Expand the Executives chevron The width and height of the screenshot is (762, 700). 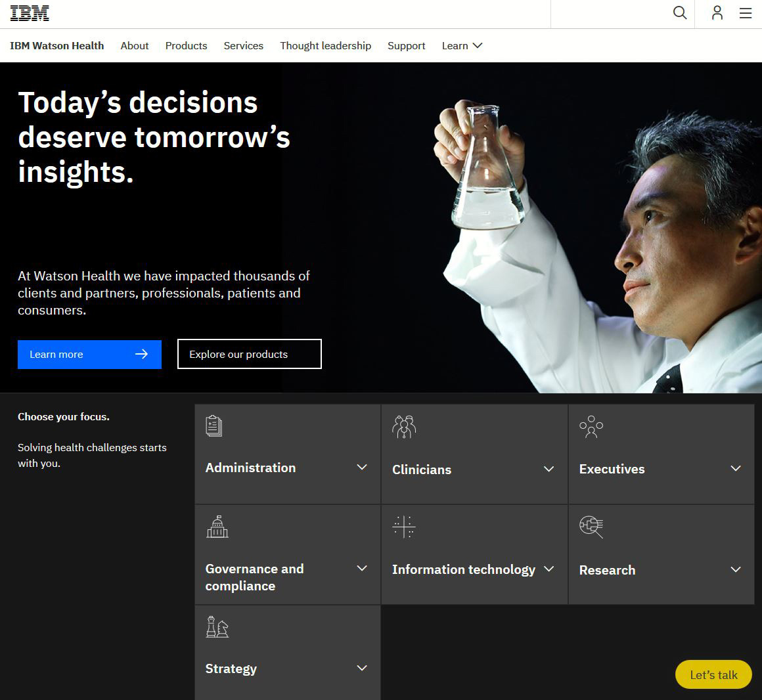[736, 468]
